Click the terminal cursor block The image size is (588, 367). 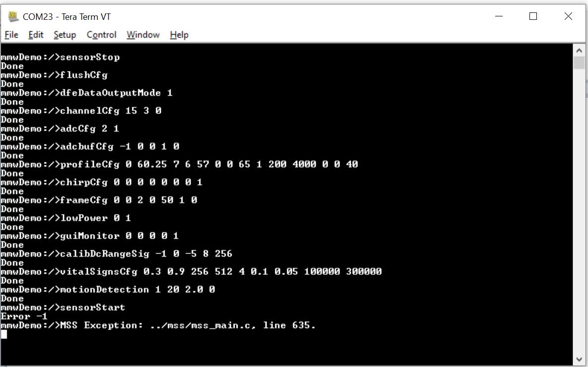[4, 334]
